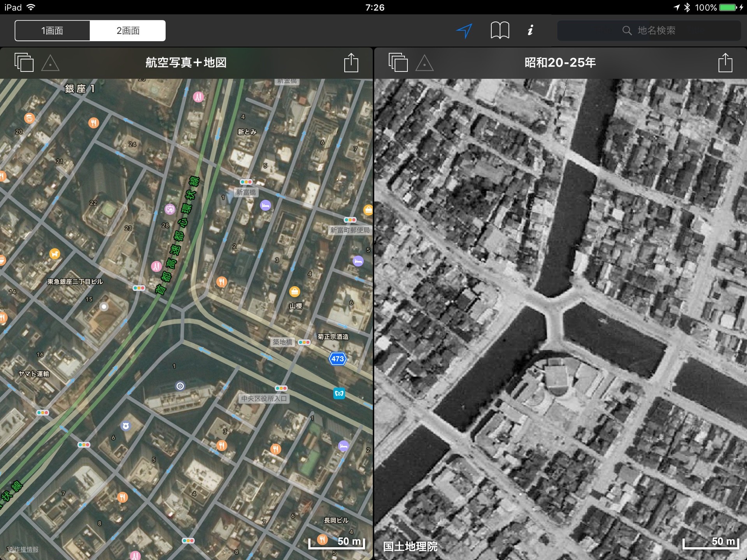
Task: Tap the 航空写真+地図 pane title
Action: click(186, 62)
